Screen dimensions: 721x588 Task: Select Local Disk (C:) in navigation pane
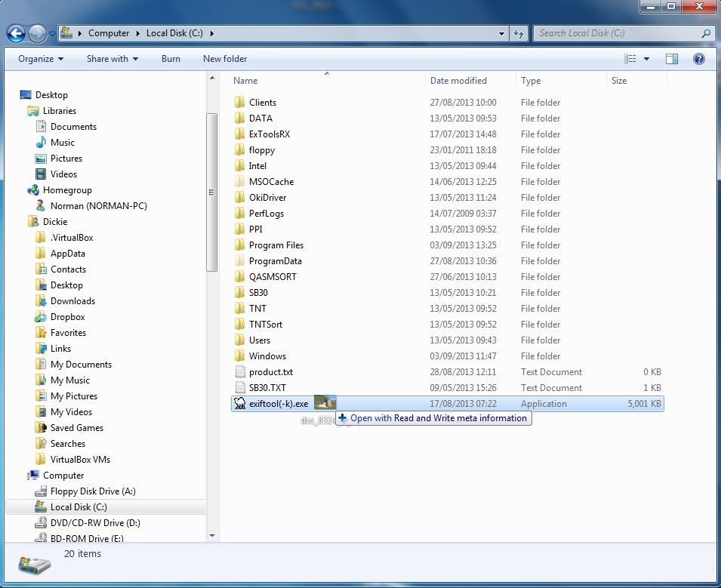79,506
